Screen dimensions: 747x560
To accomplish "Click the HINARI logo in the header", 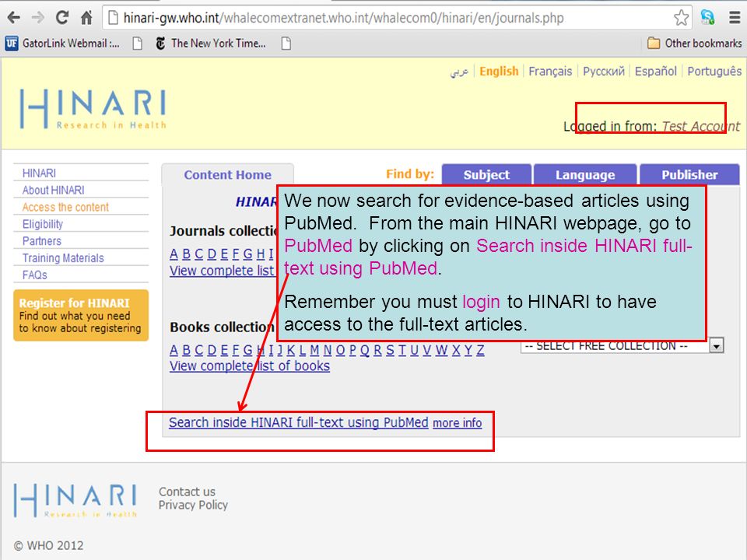I will coord(93,109).
